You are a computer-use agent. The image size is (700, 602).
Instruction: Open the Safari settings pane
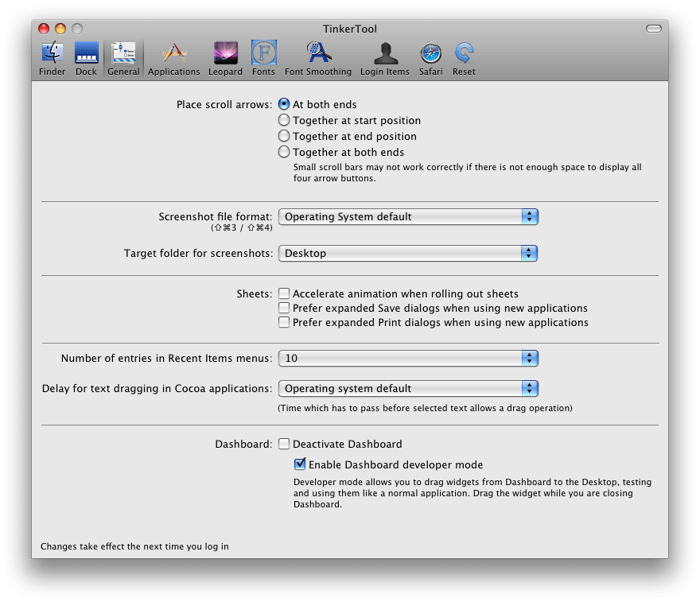(x=430, y=59)
